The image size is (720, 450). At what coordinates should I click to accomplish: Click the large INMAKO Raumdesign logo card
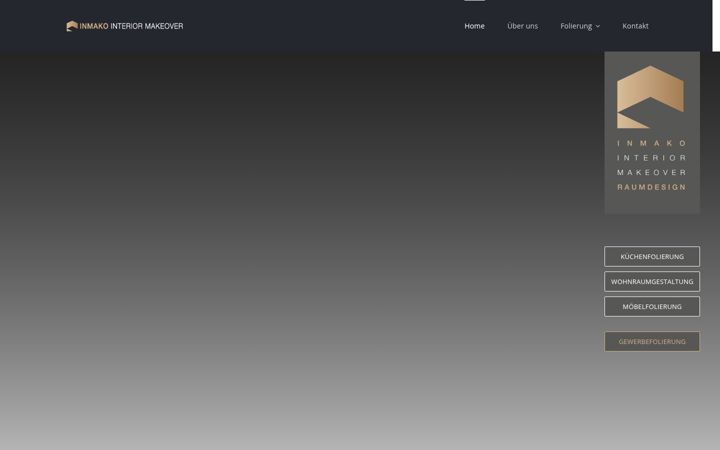point(652,133)
